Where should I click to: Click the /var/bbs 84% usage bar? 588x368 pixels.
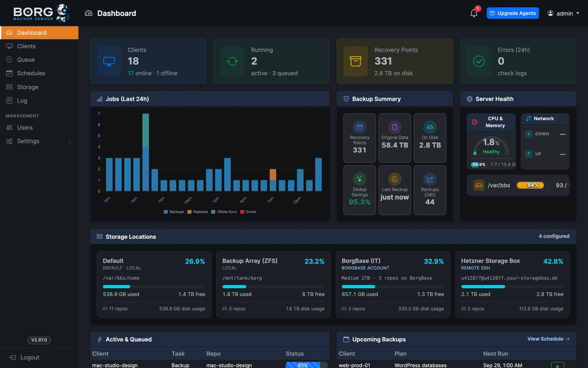[x=533, y=185]
